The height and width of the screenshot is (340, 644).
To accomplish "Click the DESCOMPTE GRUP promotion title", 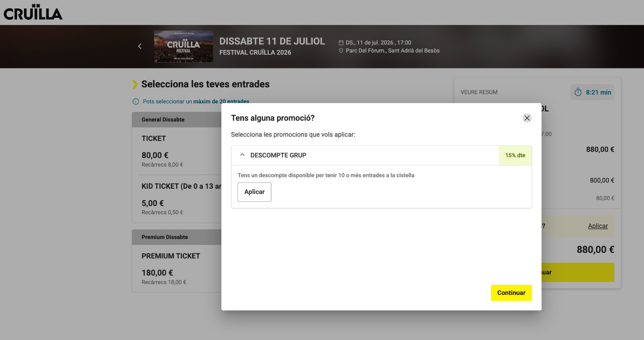I will point(278,155).
